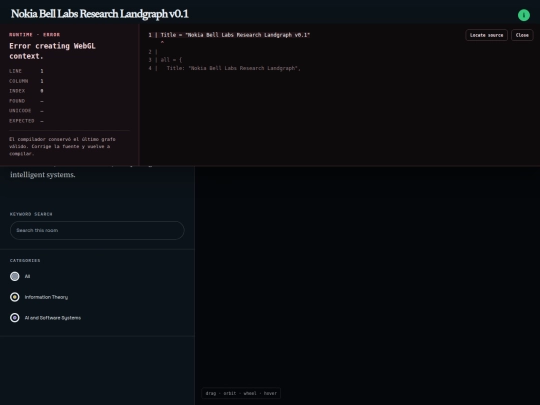Click the COLUMN value row

[x=26, y=81]
